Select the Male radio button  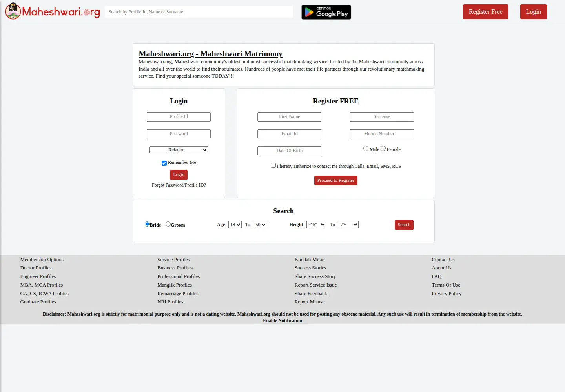click(366, 149)
